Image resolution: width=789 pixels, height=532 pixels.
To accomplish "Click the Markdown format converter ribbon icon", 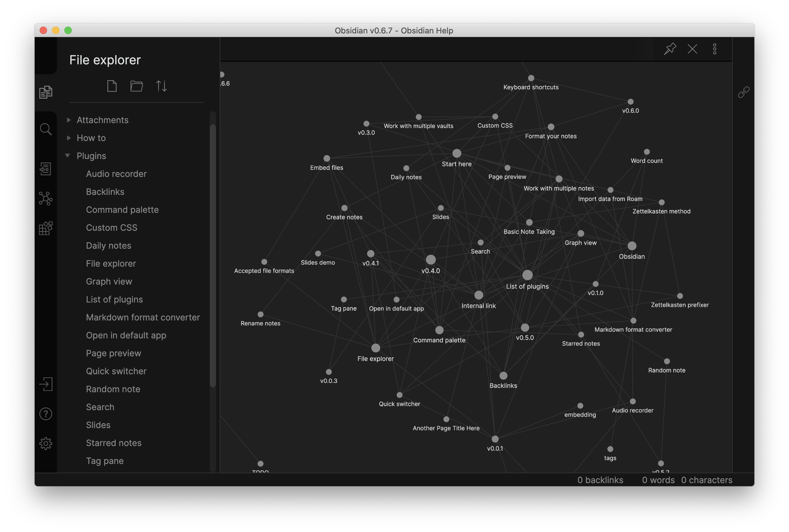I will coord(45,228).
